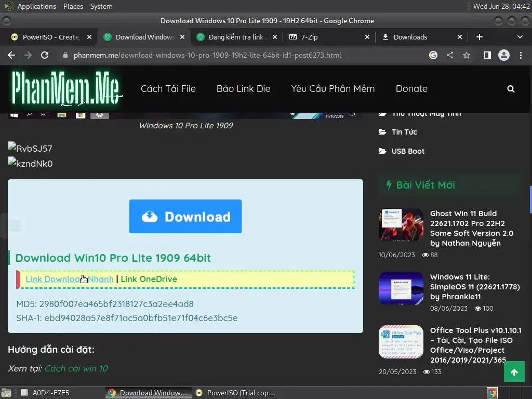Switch to PowerISO taskbar window

[x=236, y=393]
